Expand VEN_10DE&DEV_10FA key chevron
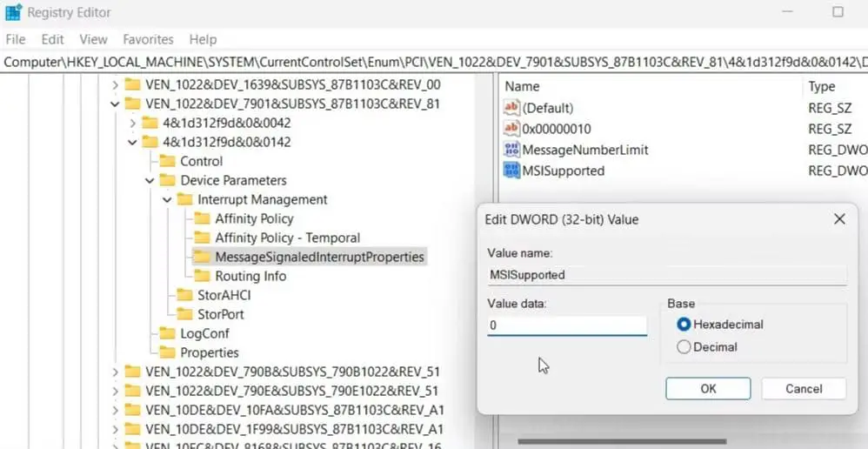Screen dimensions: 868x449 115,410
